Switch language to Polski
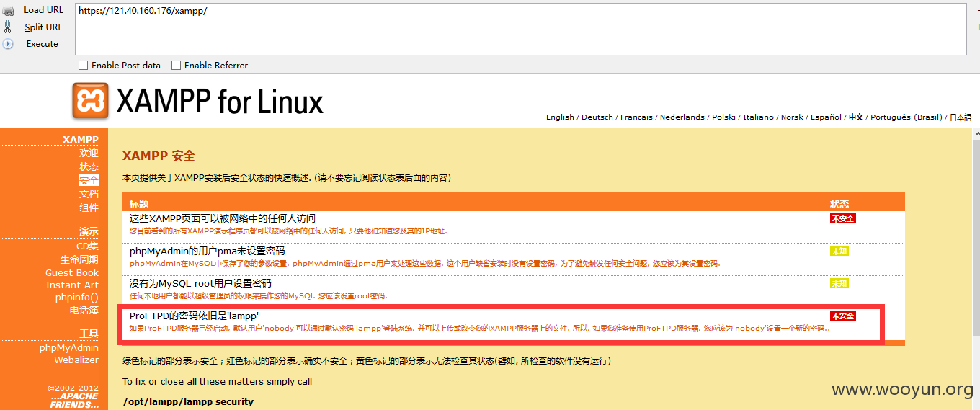Viewport: 980px width, 410px height. click(x=724, y=117)
